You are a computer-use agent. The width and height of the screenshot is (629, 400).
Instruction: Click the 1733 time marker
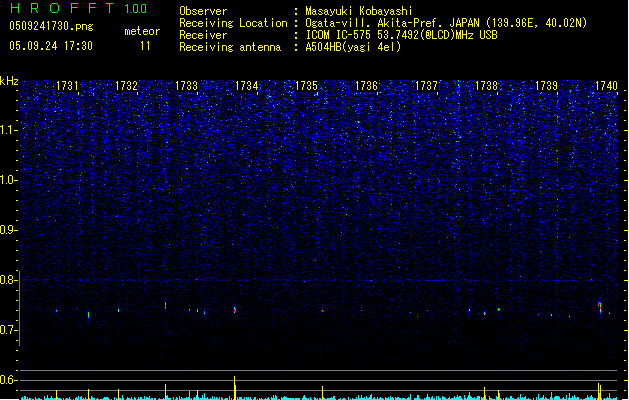(187, 86)
